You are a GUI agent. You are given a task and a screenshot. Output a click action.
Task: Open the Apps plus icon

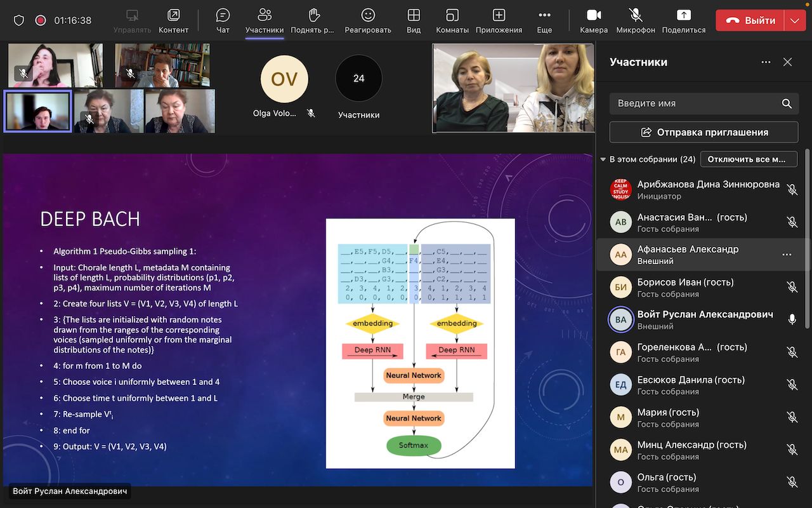tap(499, 15)
